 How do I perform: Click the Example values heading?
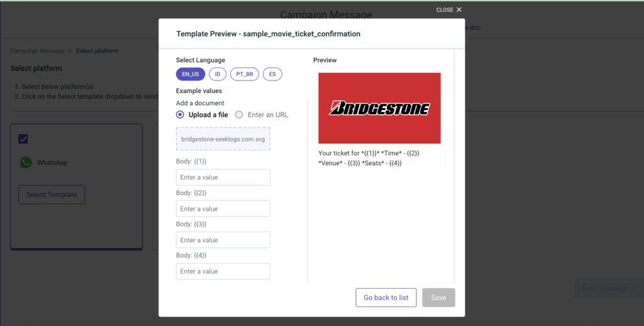pyautogui.click(x=199, y=91)
